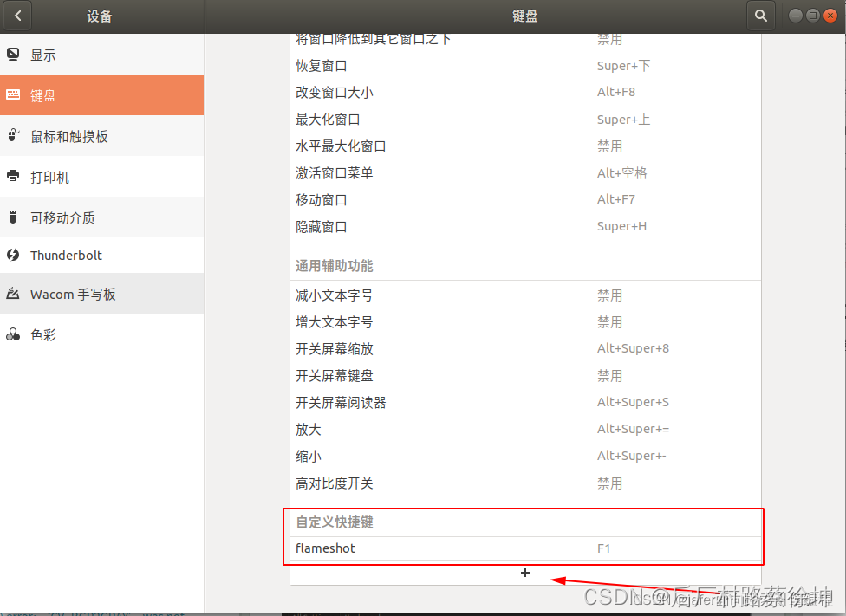Edit the 移动窗口 shortcut row
The image size is (846, 616).
pos(525,199)
